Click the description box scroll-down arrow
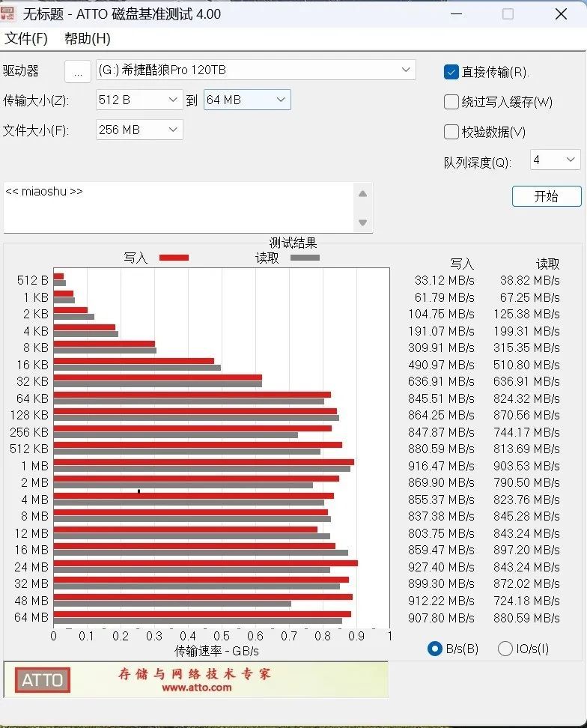This screenshot has width=587, height=728. pos(363,222)
